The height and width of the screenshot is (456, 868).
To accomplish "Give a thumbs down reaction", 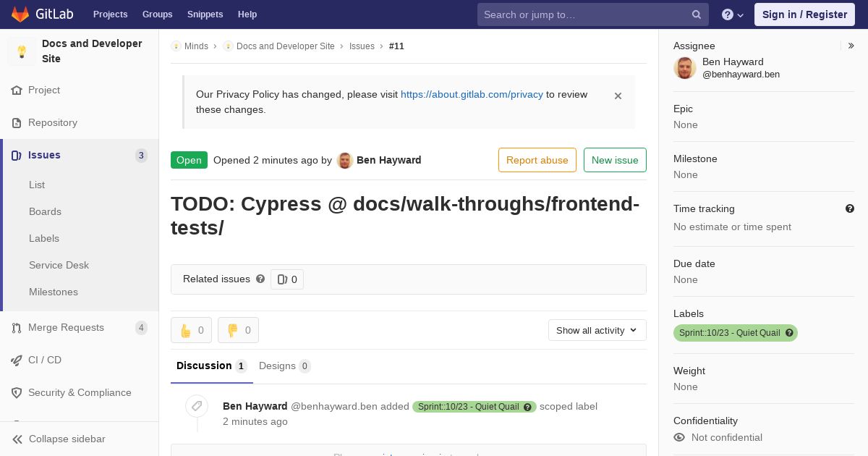I will pyautogui.click(x=239, y=330).
